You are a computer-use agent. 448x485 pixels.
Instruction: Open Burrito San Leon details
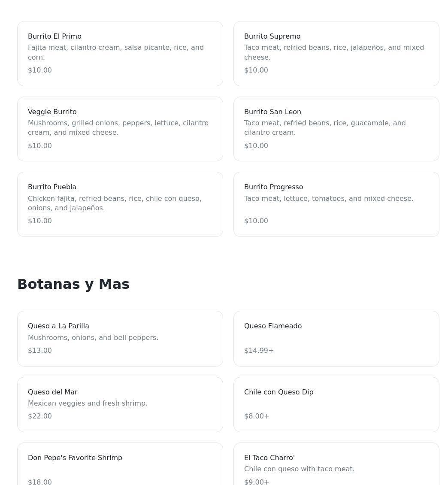(x=336, y=129)
